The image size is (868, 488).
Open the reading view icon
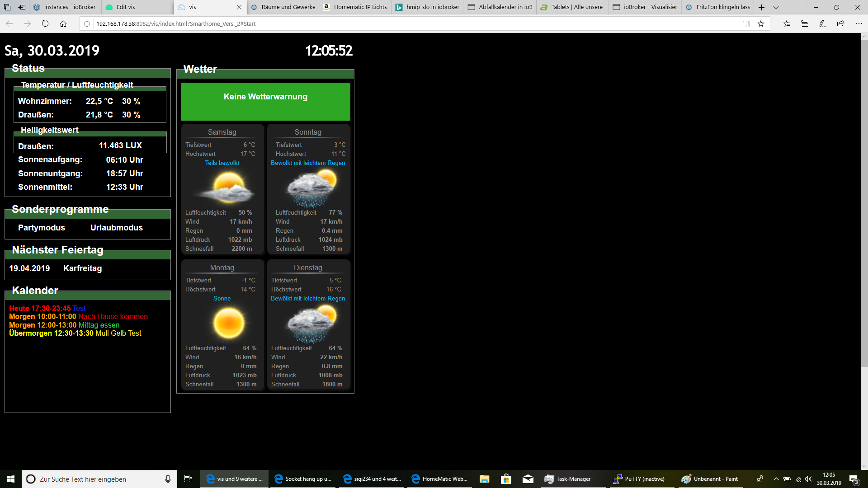(x=746, y=23)
